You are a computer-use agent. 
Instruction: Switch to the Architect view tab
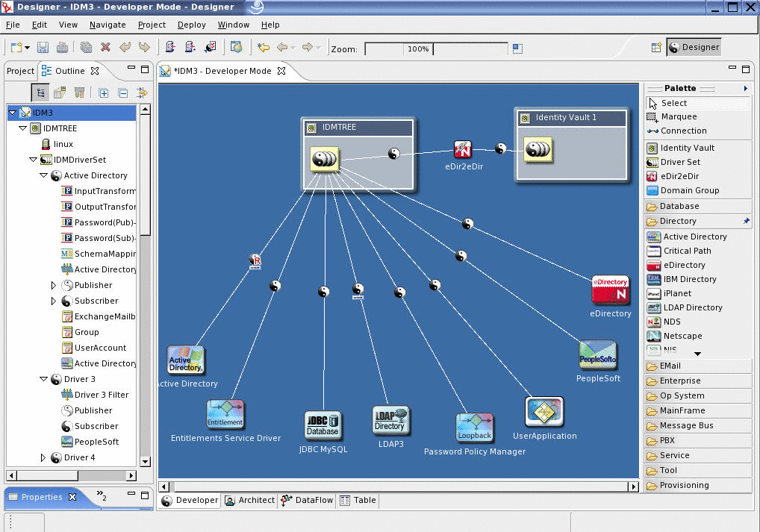coord(250,500)
